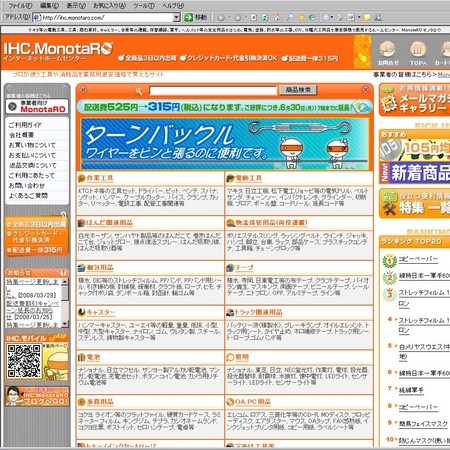Open the お問い合わせ sidebar link

(x=26, y=186)
